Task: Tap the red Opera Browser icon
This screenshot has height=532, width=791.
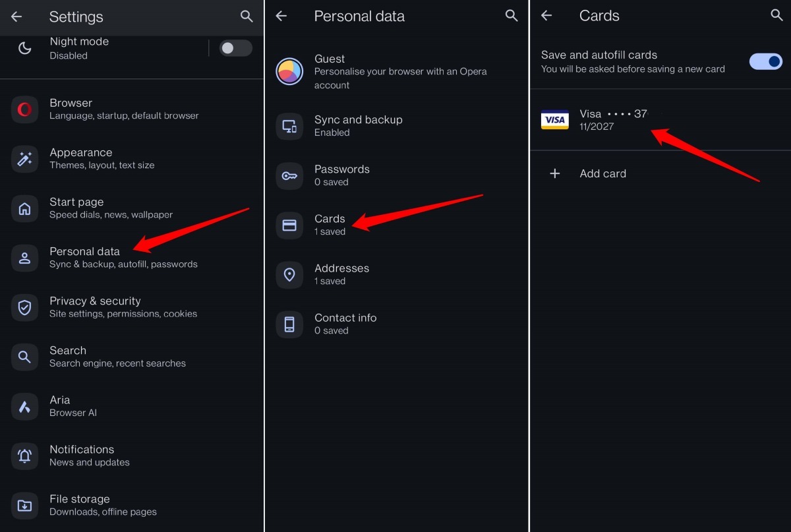Action: tap(24, 109)
